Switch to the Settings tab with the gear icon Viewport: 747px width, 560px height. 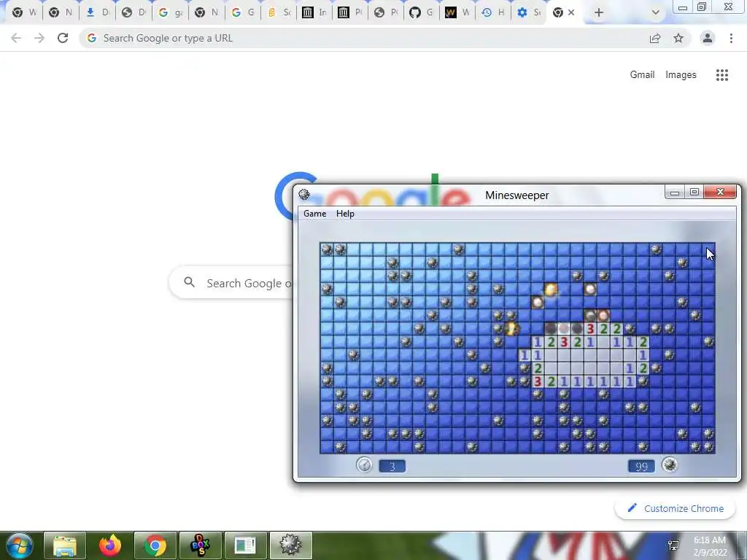[x=530, y=12]
